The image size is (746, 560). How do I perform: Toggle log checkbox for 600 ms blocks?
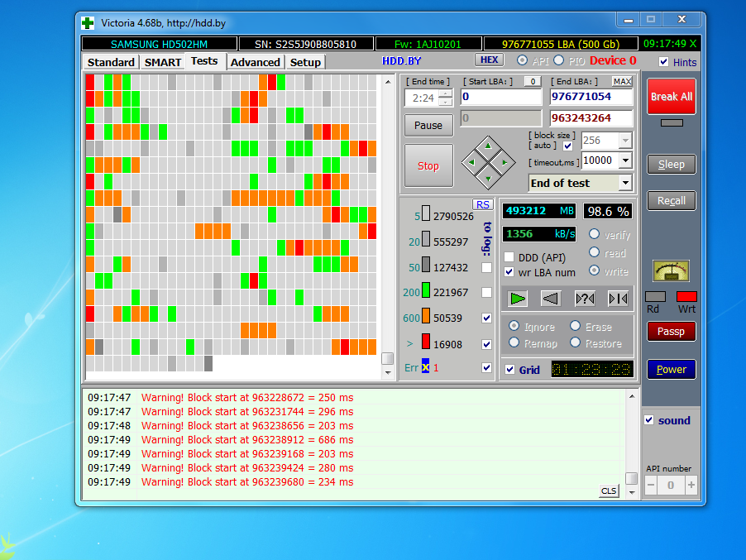coord(486,318)
